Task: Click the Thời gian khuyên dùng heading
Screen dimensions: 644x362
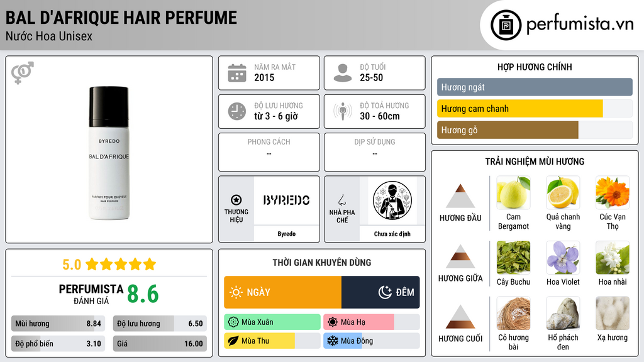Action: click(322, 262)
